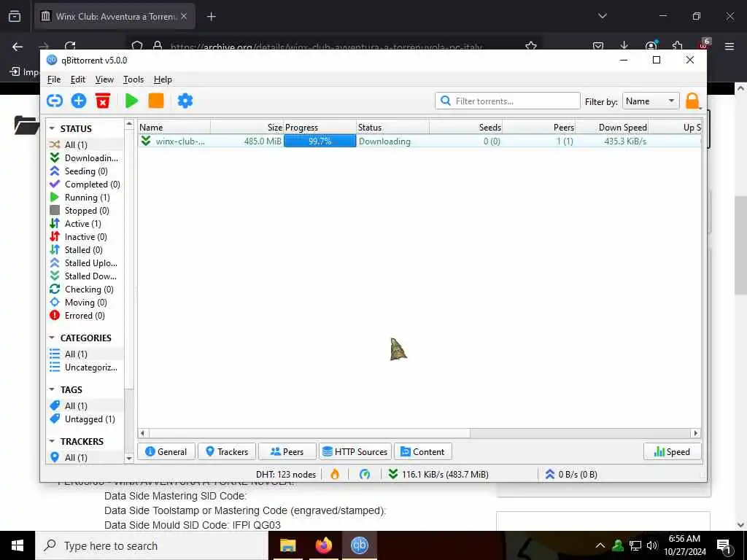This screenshot has width=747, height=560.
Task: Select Running (1) filter
Action: pyautogui.click(x=85, y=197)
